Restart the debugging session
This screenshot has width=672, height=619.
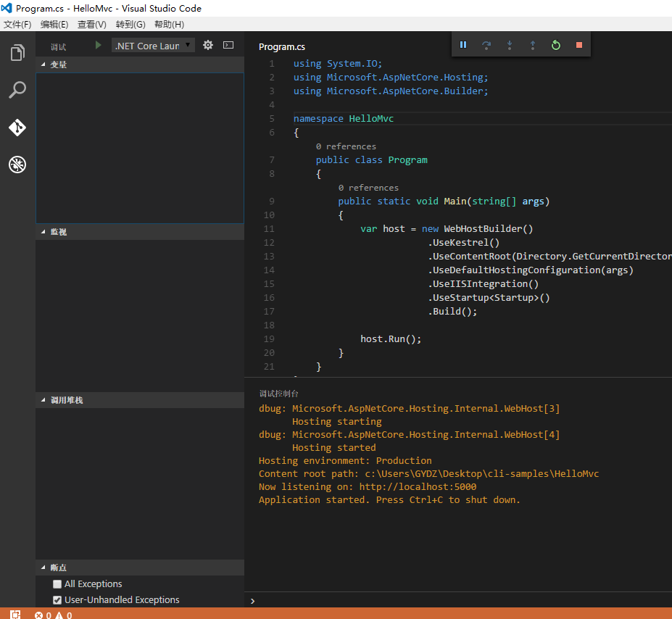click(556, 44)
